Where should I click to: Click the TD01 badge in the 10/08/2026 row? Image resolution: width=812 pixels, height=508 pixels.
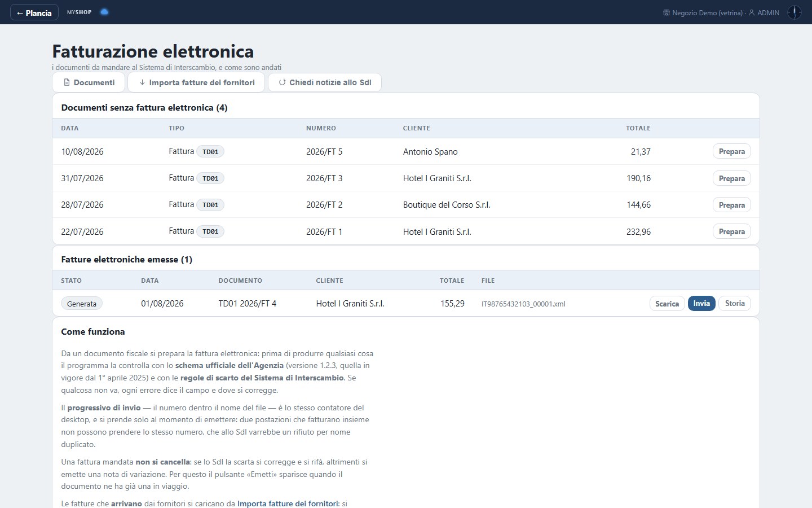[210, 152]
